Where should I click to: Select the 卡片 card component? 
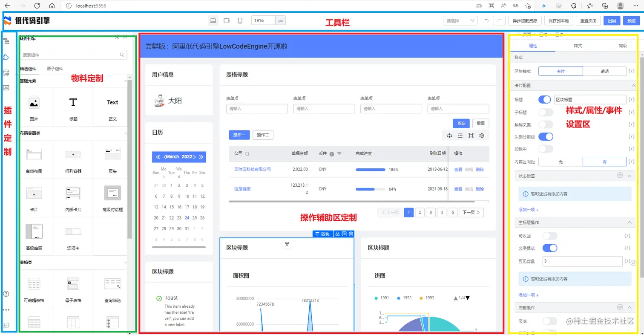point(34,198)
